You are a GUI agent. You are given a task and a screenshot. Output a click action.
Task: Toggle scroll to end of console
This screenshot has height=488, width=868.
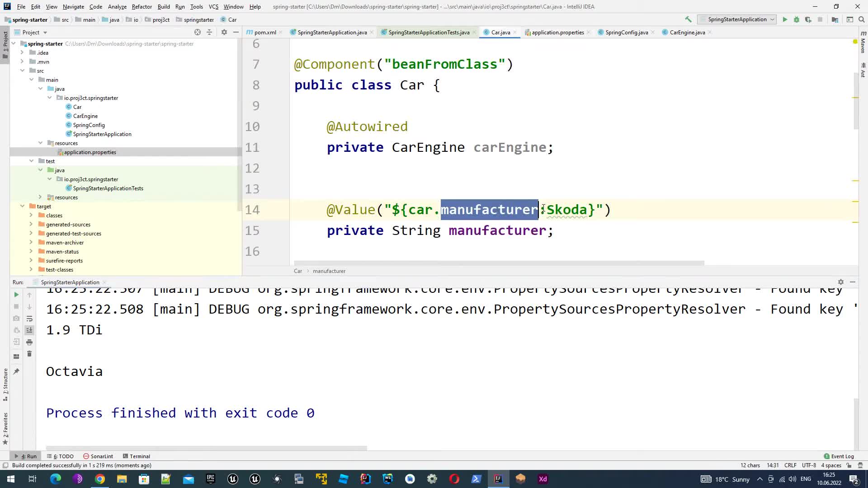pyautogui.click(x=29, y=330)
